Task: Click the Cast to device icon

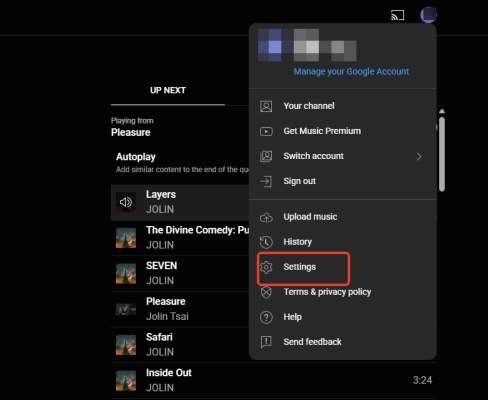Action: click(397, 15)
